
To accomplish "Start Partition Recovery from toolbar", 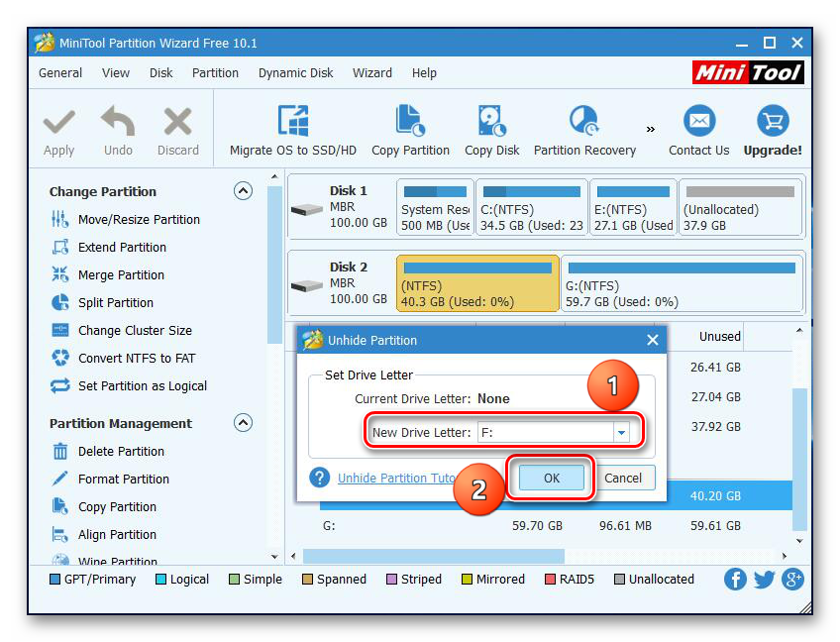I will (x=583, y=122).
